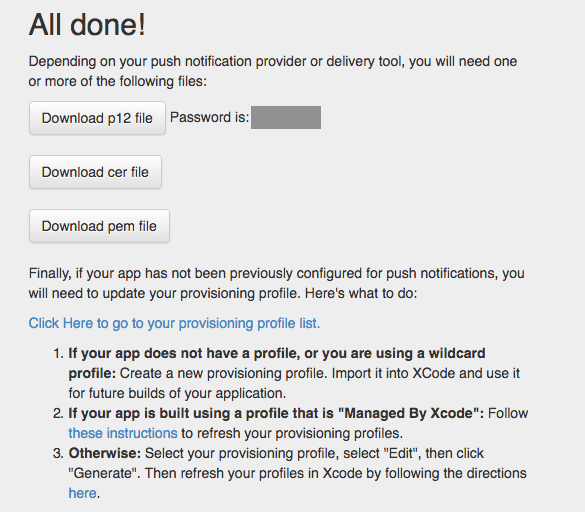
Task: Click the greyed-out password box
Action: pyautogui.click(x=286, y=118)
